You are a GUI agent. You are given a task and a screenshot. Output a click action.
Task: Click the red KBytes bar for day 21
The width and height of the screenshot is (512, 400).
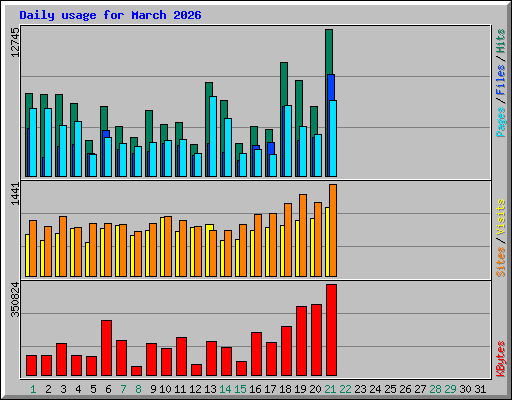(x=331, y=330)
